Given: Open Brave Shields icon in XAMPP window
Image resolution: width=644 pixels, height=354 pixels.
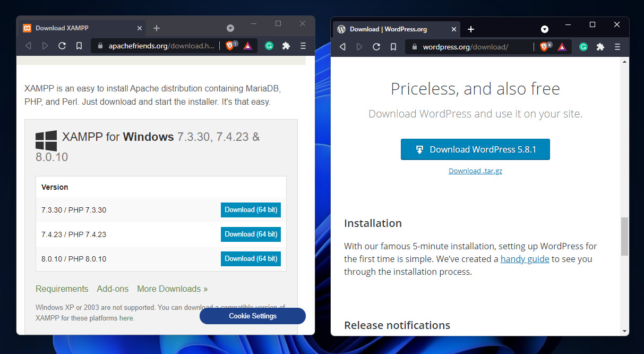Looking at the screenshot, I should click(231, 46).
